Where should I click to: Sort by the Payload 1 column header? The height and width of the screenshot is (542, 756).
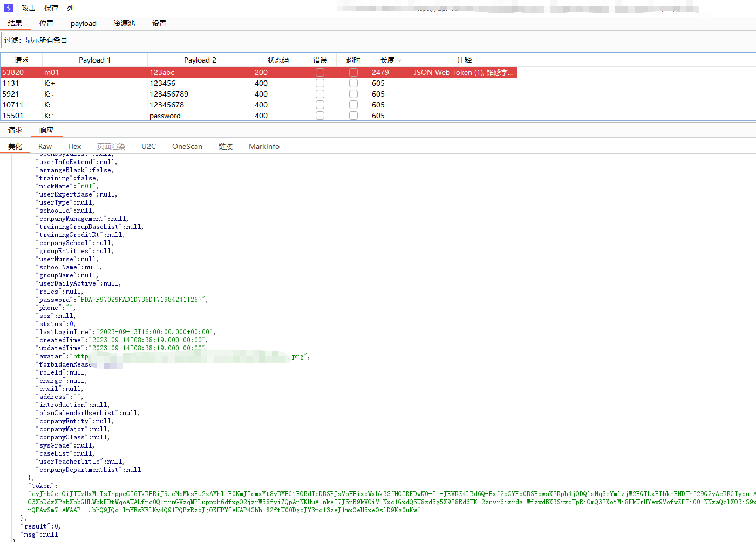tap(95, 60)
